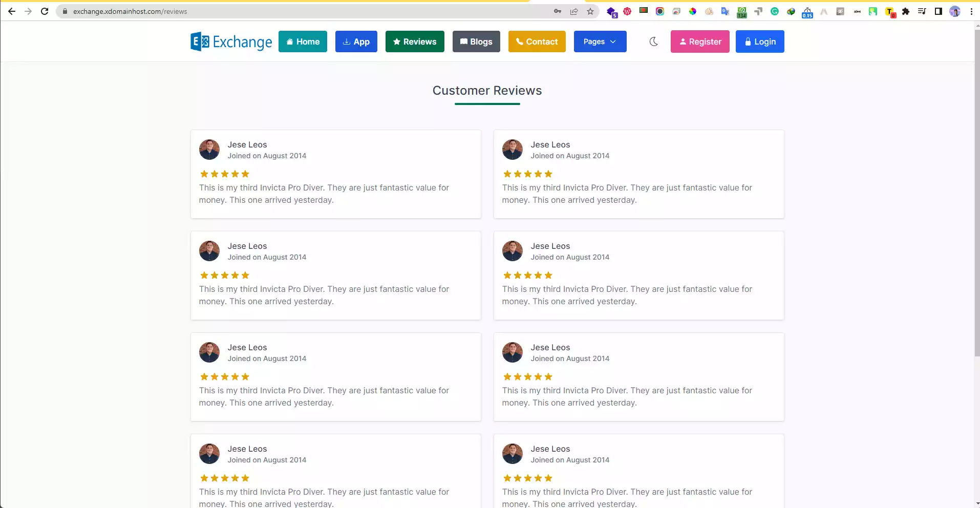The width and height of the screenshot is (980, 508).
Task: Bookmark this page with the star icon
Action: click(590, 11)
